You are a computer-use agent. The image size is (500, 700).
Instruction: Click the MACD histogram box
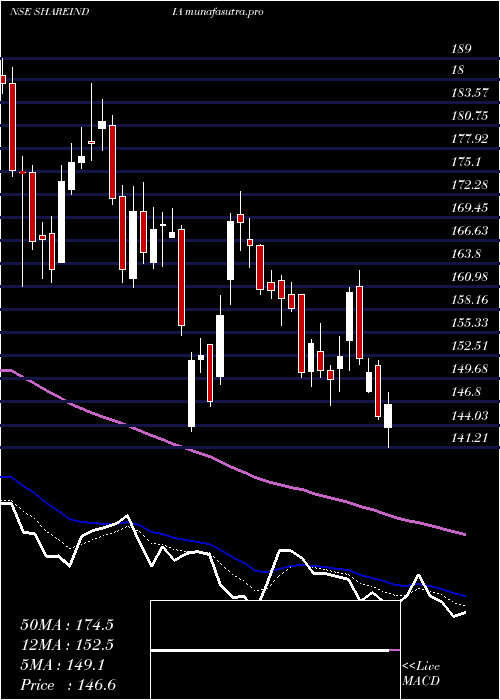[x=275, y=650]
